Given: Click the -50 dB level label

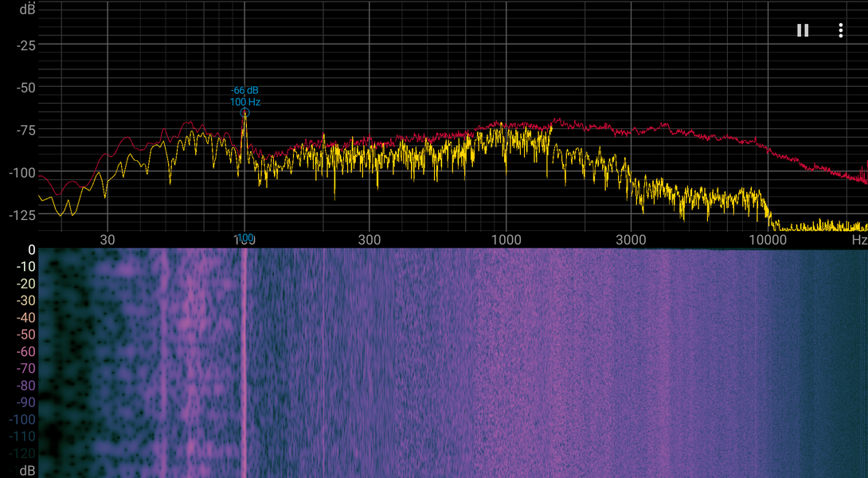Looking at the screenshot, I should point(25,88).
